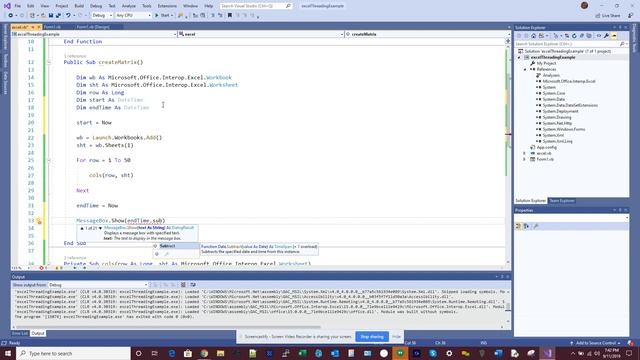
Task: Select the Subtract item in the IntelliSense list
Action: coord(176,246)
